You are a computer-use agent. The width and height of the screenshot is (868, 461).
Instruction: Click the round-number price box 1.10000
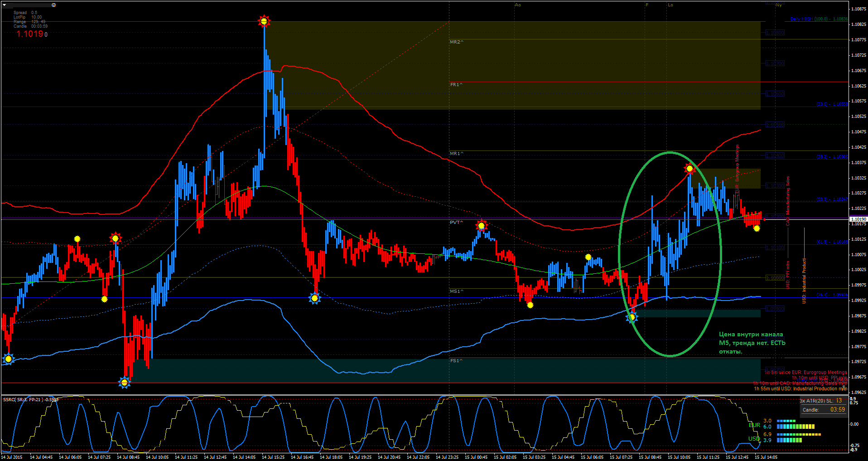click(x=775, y=278)
